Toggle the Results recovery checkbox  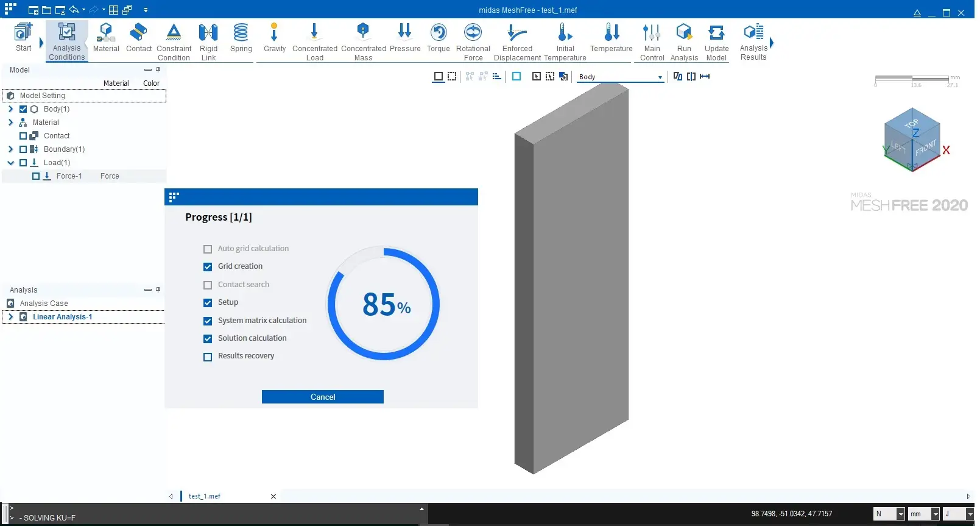(208, 357)
